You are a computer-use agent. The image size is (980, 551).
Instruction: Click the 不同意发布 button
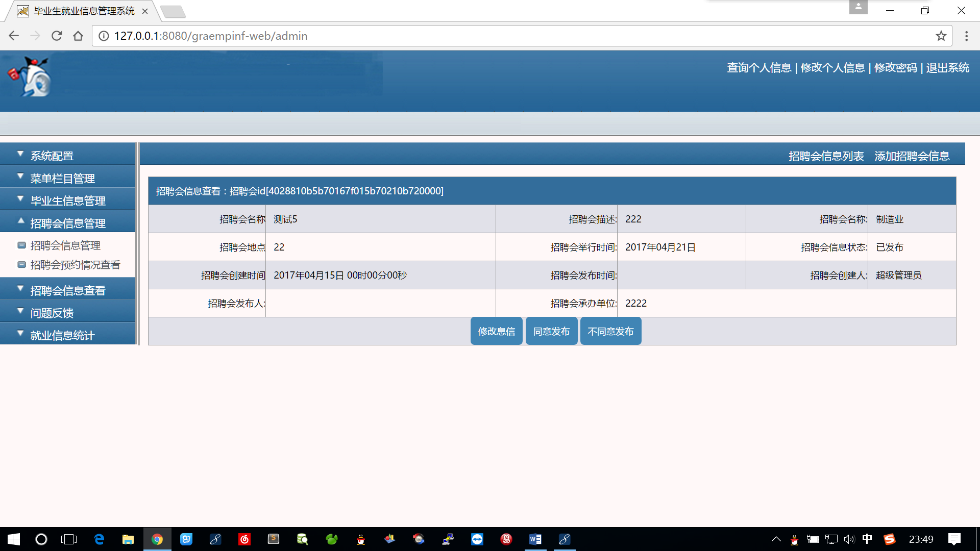(610, 331)
